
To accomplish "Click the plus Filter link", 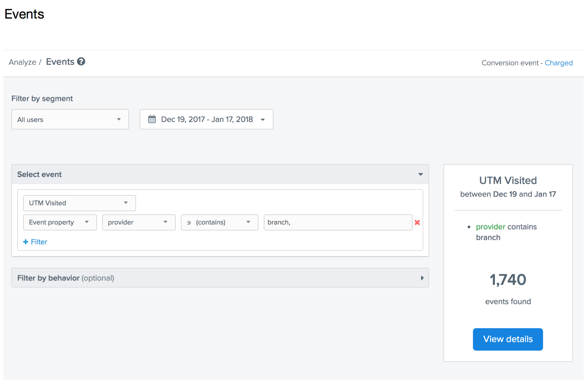I will [35, 242].
